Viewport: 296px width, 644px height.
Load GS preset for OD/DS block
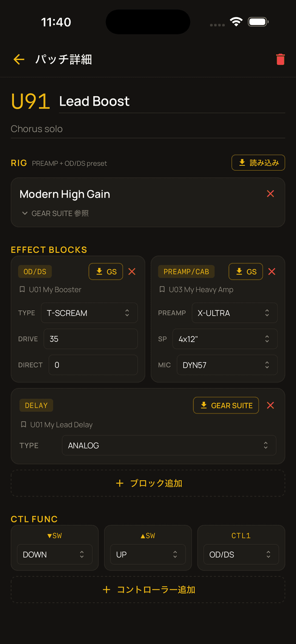(106, 272)
